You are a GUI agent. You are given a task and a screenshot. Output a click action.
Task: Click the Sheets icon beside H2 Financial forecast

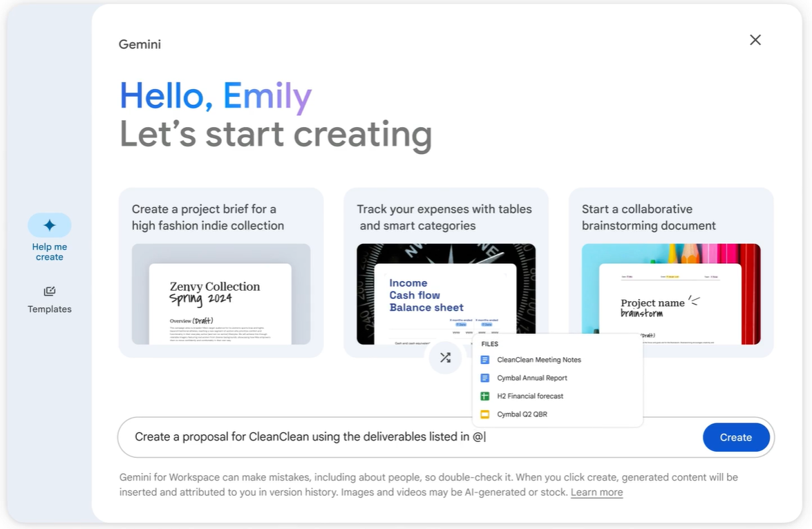coord(486,396)
